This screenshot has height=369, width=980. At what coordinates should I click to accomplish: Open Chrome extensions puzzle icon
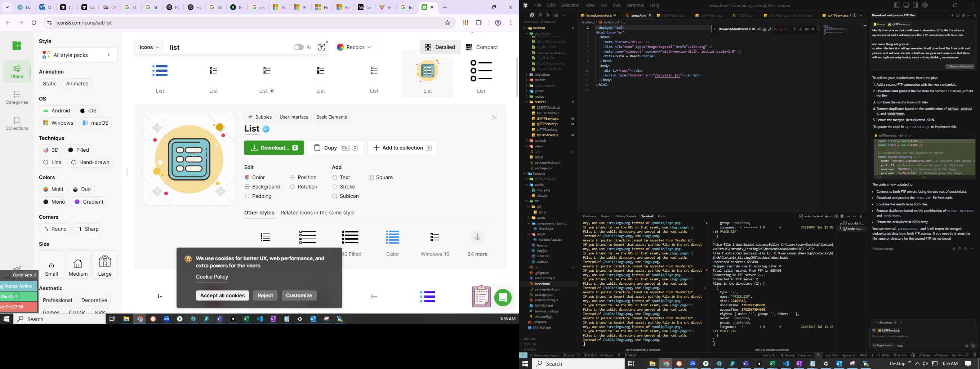[x=479, y=23]
